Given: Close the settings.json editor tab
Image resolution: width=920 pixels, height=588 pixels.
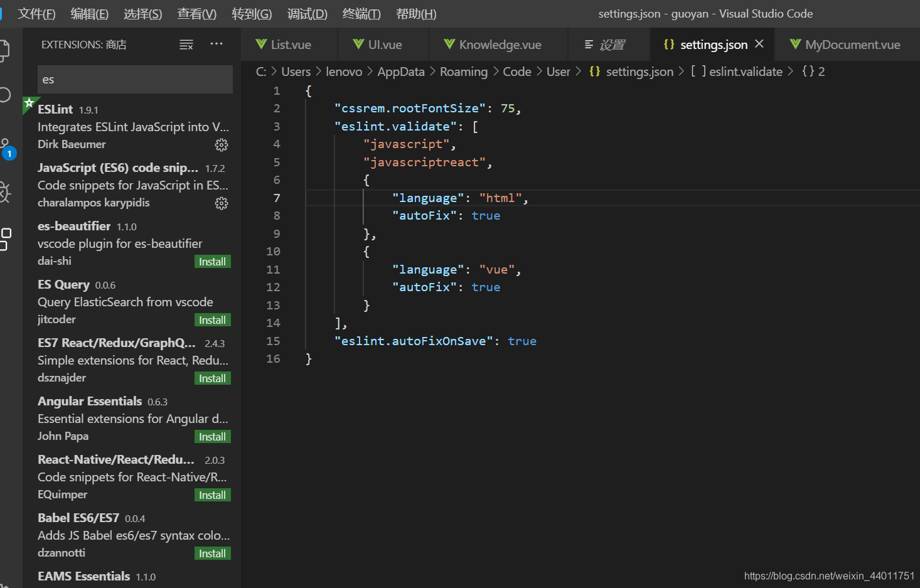Looking at the screenshot, I should (x=759, y=44).
